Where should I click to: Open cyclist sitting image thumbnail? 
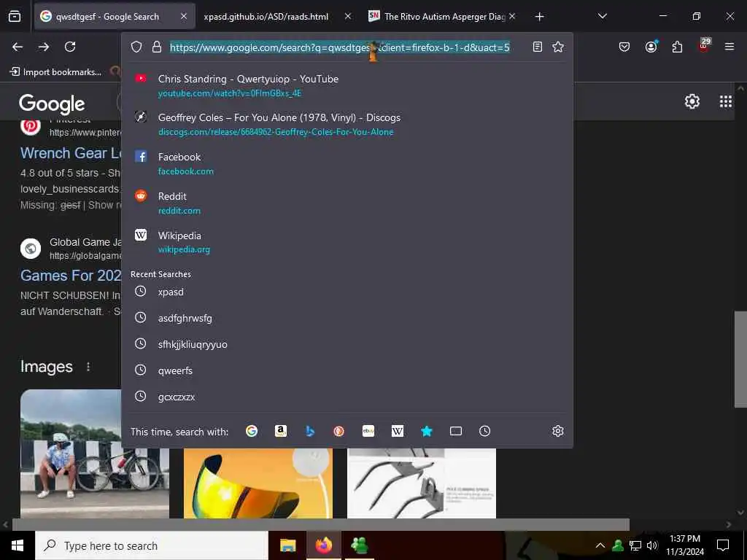pos(94,454)
